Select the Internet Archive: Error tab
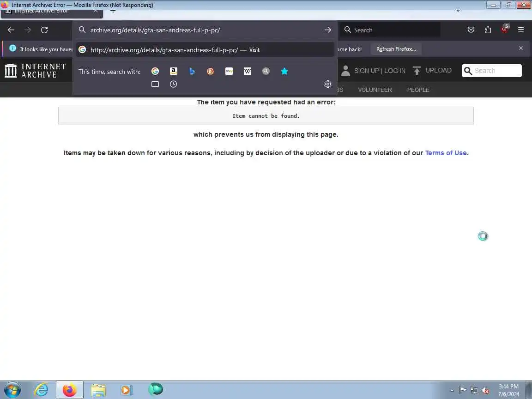 pyautogui.click(x=52, y=12)
